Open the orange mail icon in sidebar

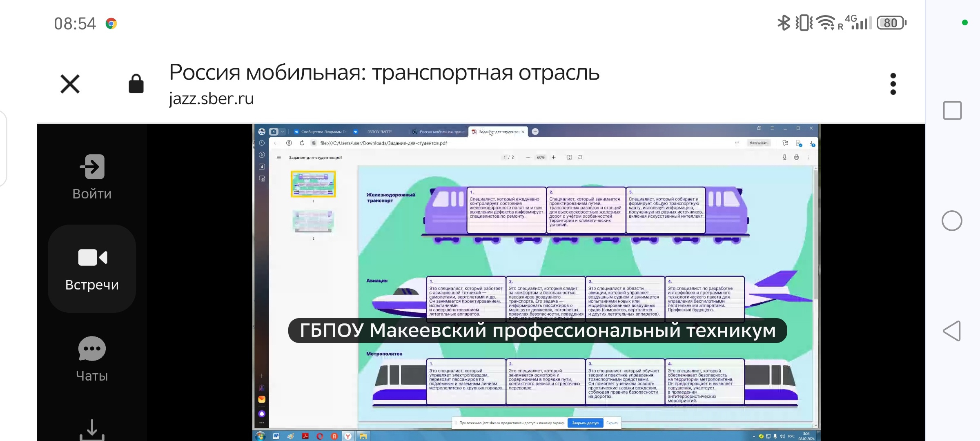click(x=262, y=399)
